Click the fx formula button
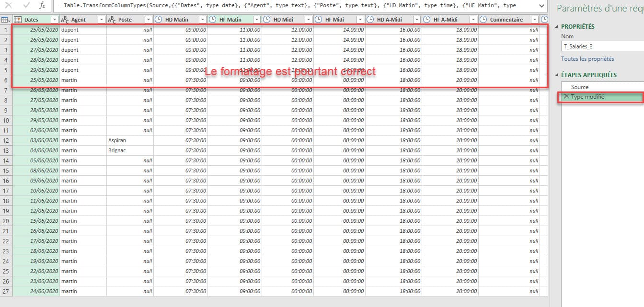The image size is (644, 307). pos(42,6)
